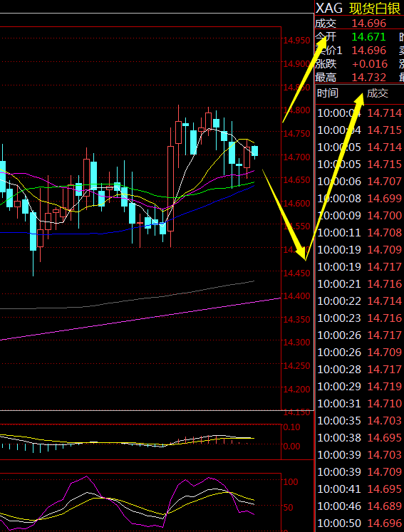Click the 0.10 label on MACD axis
This screenshot has width=404, height=532.
(291, 427)
